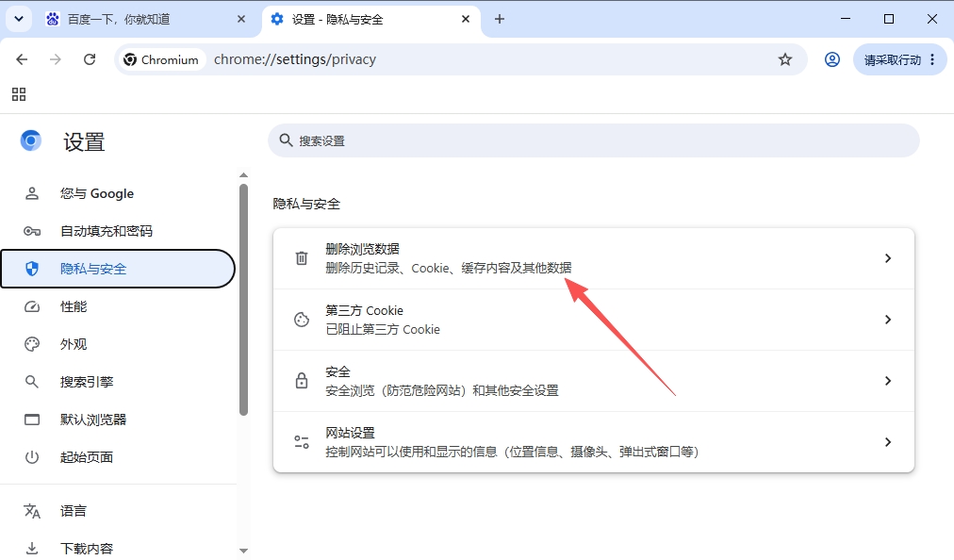954x560 pixels.
Task: Open 性能 settings section
Action: coord(118,306)
